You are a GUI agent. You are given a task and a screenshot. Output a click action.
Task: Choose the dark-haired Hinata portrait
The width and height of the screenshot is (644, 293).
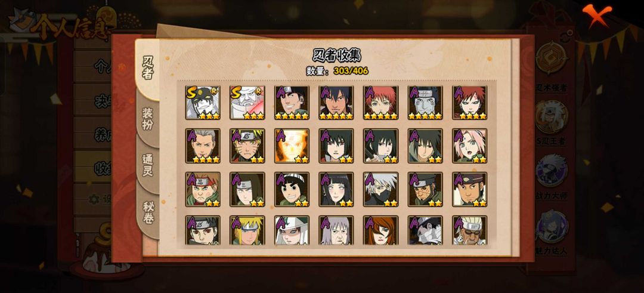(x=336, y=189)
